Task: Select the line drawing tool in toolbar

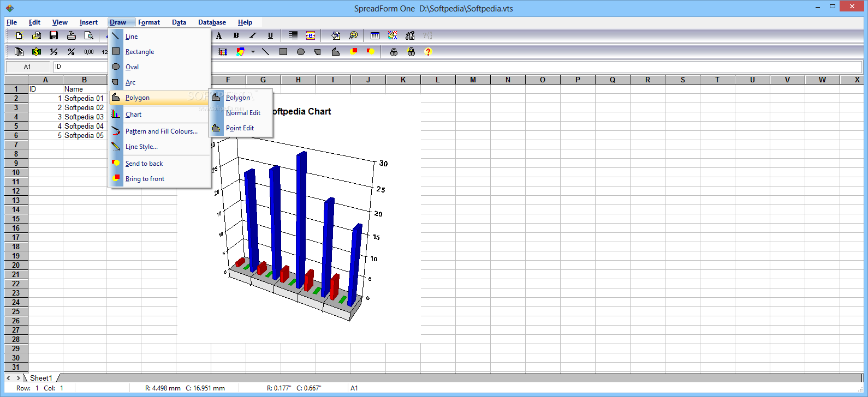Action: tap(265, 52)
